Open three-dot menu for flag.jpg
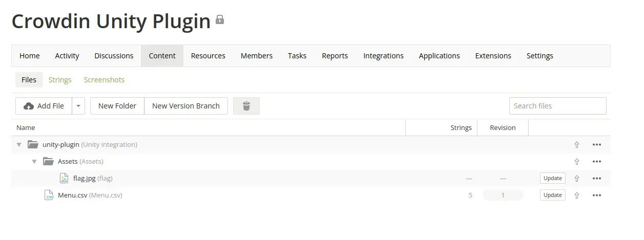Viewport: 644px width, 240px height. click(596, 179)
